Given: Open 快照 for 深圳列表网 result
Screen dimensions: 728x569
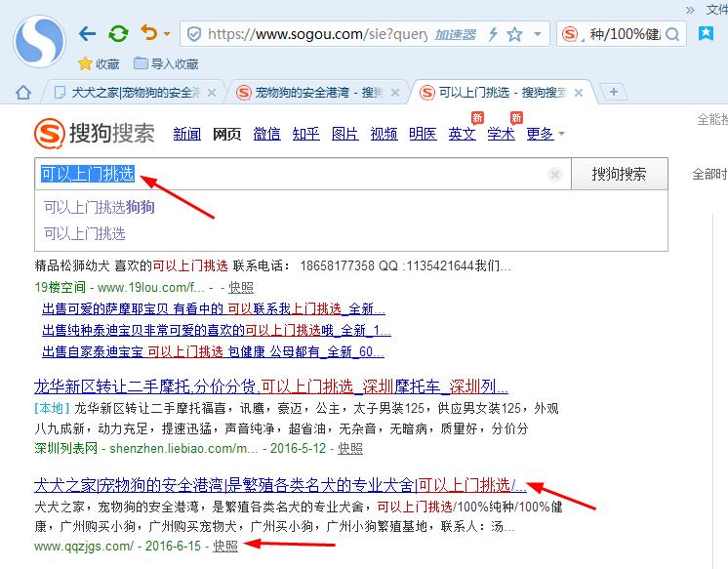Looking at the screenshot, I should tap(350, 449).
